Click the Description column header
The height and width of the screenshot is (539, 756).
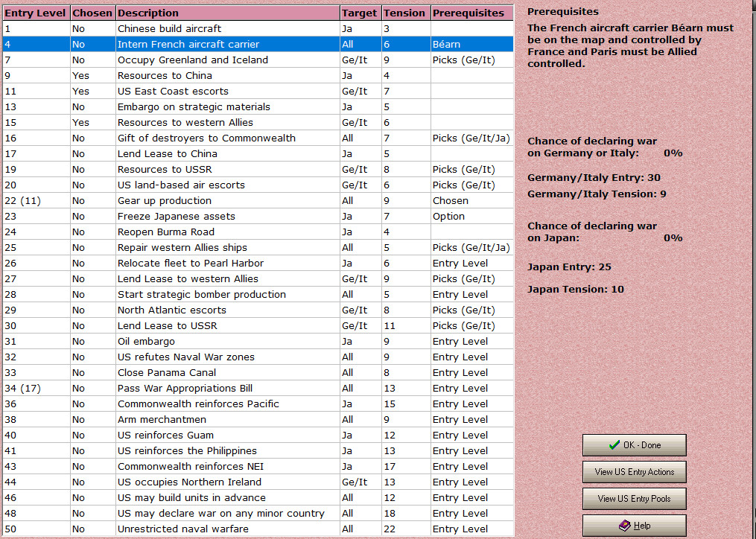228,13
